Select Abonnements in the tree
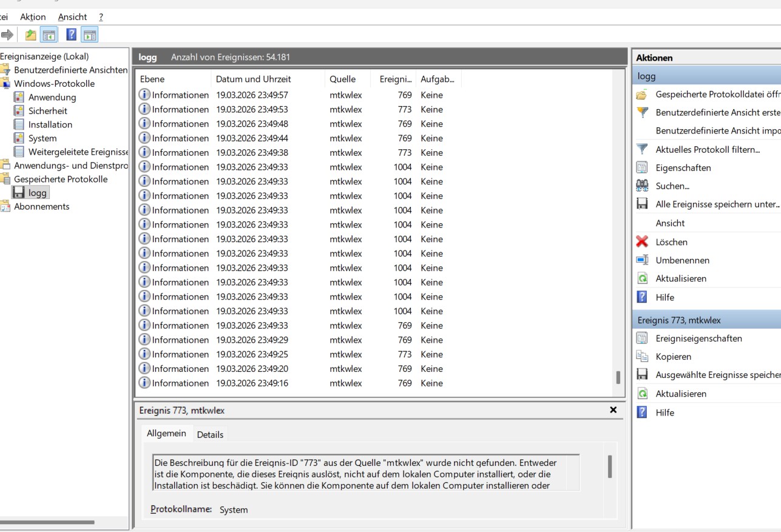This screenshot has width=781, height=532. (42, 206)
